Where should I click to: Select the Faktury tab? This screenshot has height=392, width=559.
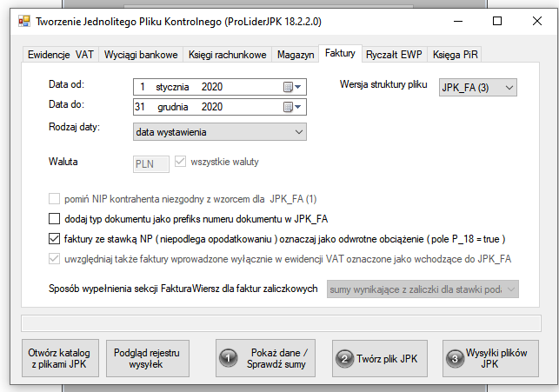pyautogui.click(x=340, y=54)
